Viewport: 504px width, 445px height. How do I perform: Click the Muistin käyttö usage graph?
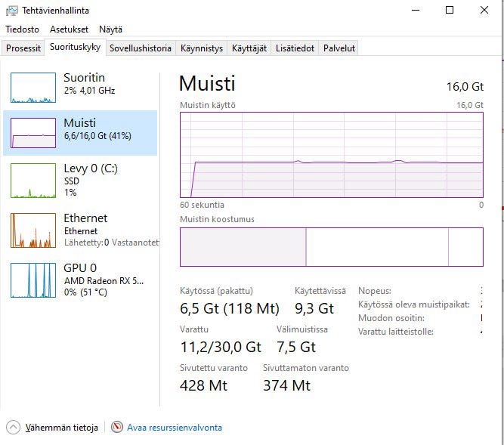pyautogui.click(x=331, y=155)
